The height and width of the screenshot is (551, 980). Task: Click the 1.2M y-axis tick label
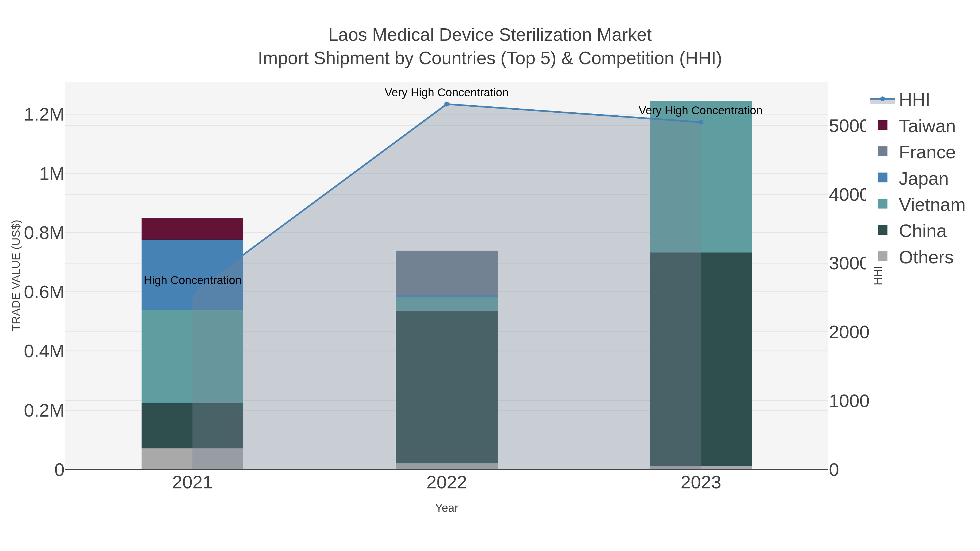click(44, 115)
